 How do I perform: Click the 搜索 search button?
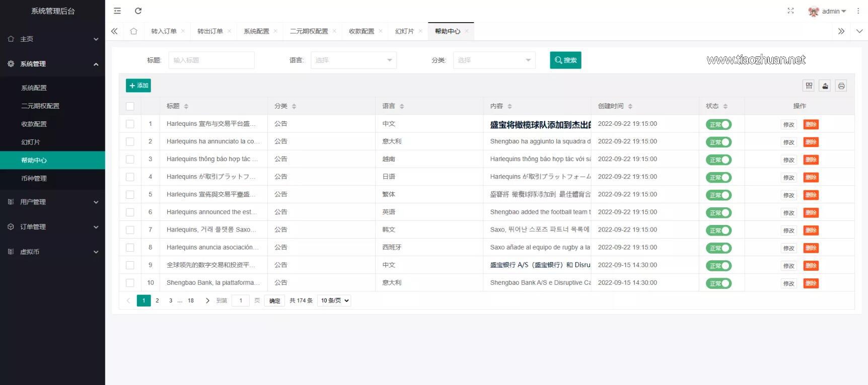point(565,60)
